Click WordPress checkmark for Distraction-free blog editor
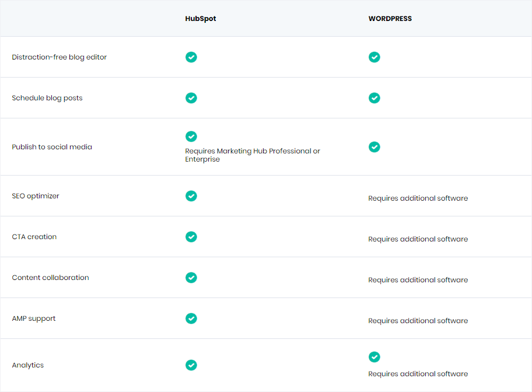Image resolution: width=532 pixels, height=392 pixels. [374, 57]
